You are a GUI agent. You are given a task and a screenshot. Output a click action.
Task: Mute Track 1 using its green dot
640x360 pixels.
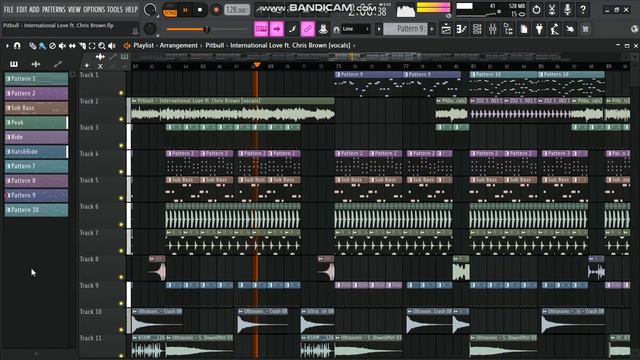click(x=121, y=93)
